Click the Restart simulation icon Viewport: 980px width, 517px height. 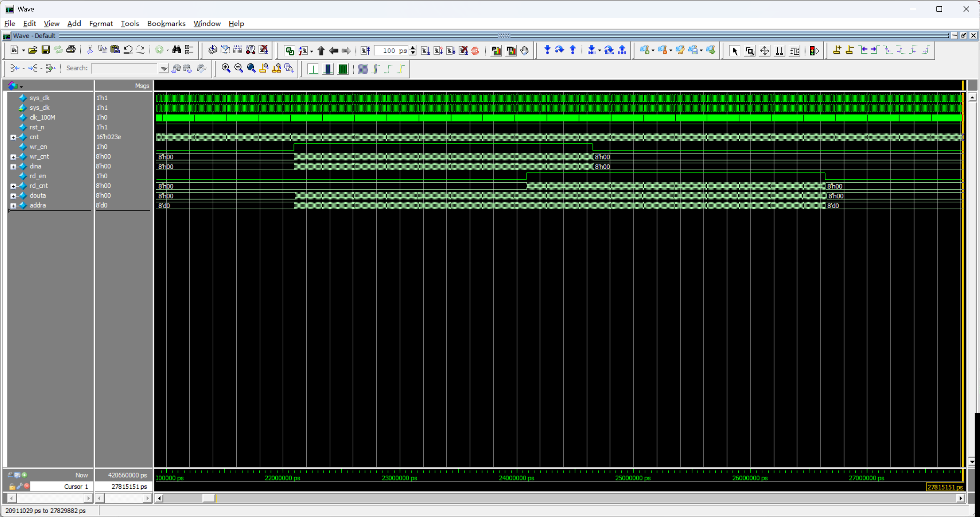[365, 51]
